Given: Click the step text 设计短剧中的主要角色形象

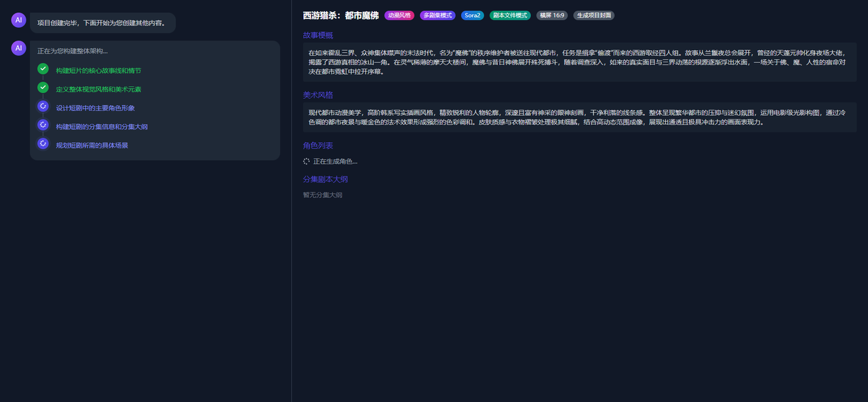Looking at the screenshot, I should coord(95,108).
